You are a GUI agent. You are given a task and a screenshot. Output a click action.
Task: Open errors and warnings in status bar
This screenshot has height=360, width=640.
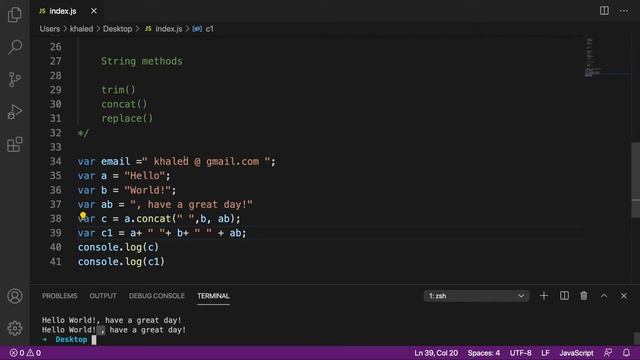tap(25, 353)
